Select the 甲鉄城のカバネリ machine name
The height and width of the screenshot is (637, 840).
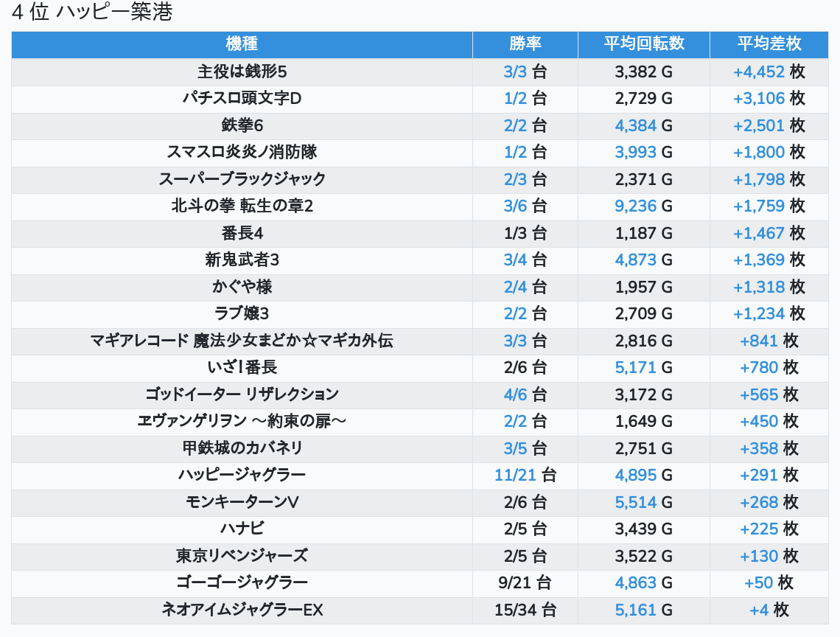pyautogui.click(x=242, y=448)
